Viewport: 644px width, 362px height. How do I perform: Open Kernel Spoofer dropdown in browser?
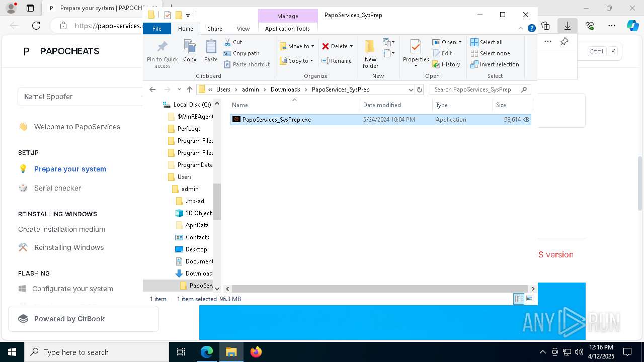pyautogui.click(x=80, y=97)
